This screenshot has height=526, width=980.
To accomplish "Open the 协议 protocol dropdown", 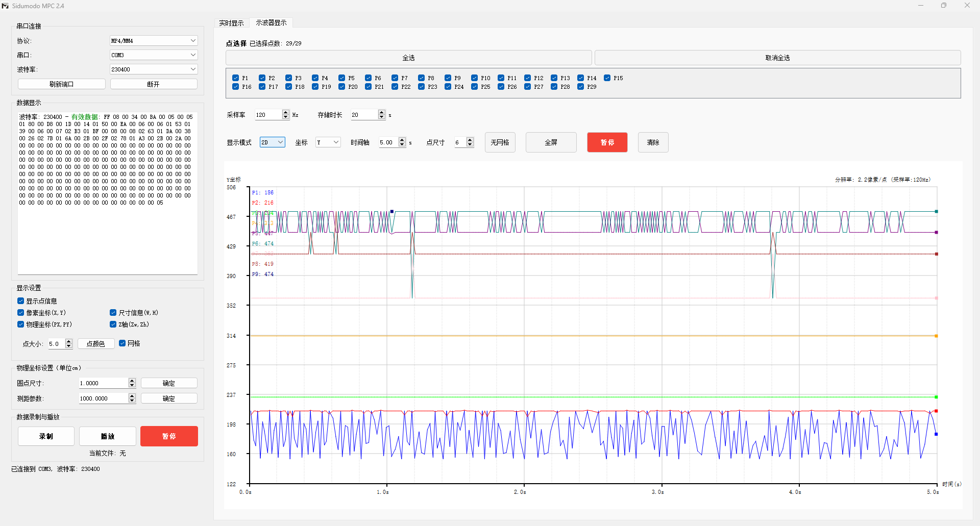I will 153,41.
